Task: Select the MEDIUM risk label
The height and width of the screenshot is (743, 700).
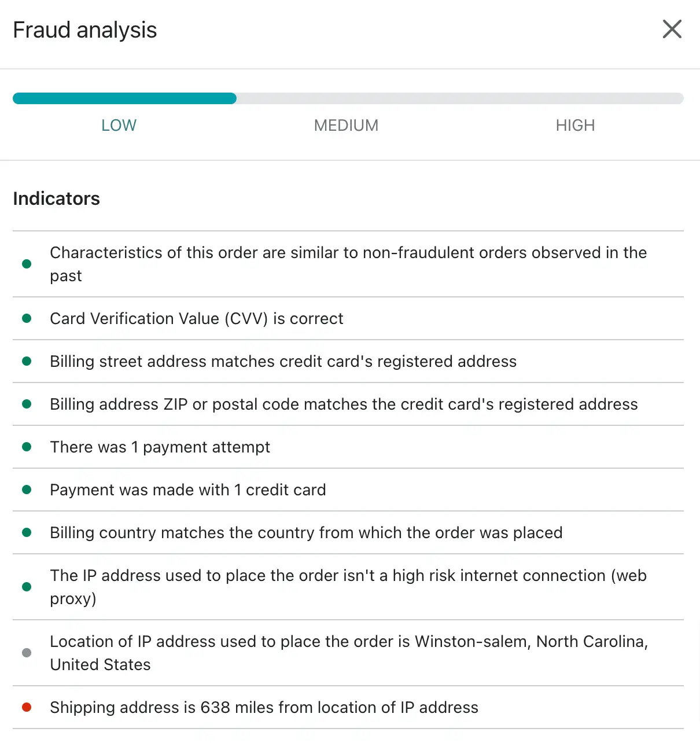Action: coord(346,125)
